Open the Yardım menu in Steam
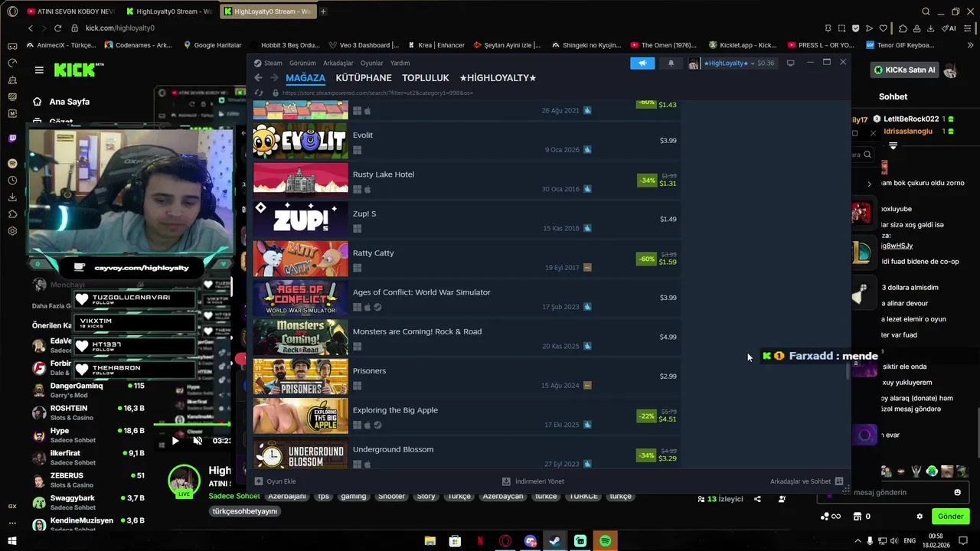This screenshot has height=551, width=980. 400,63
